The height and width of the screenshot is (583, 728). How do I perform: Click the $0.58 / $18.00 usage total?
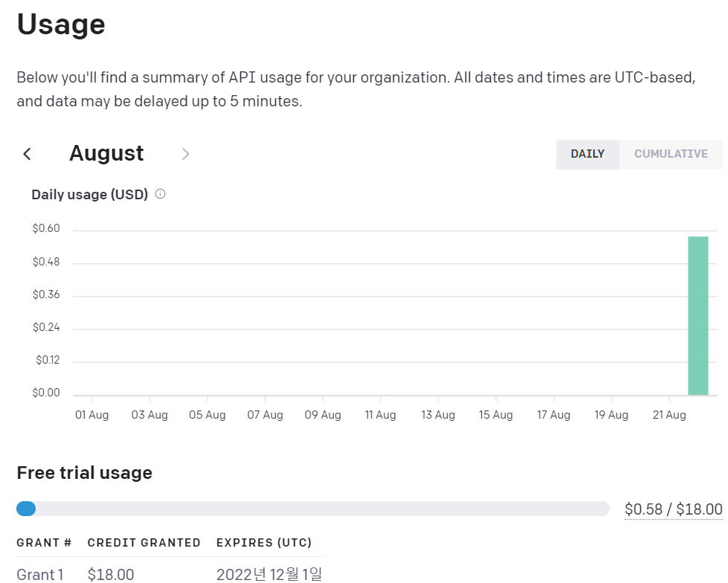pyautogui.click(x=673, y=509)
